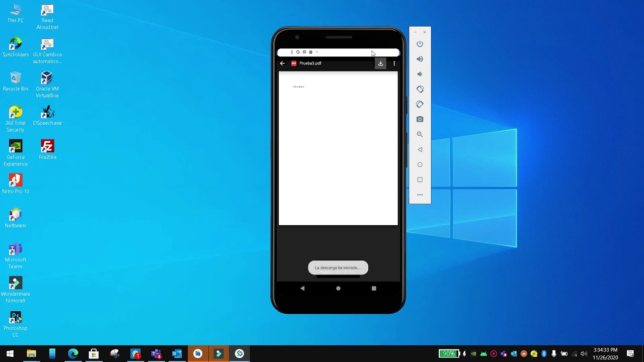Lower volume with emulator Volume Down icon
Viewport: 644px width, 362px height.
pyautogui.click(x=420, y=74)
